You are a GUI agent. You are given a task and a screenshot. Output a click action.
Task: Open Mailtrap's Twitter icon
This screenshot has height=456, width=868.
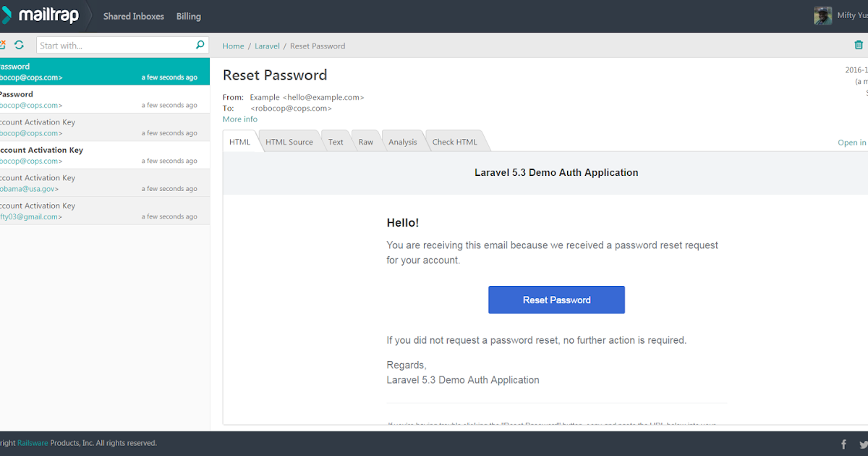pos(862,443)
